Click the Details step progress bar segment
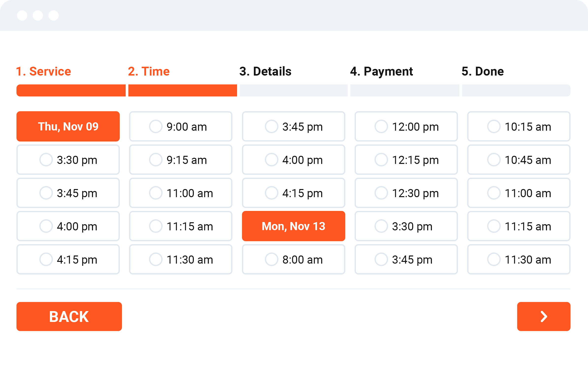The width and height of the screenshot is (588, 365). tap(293, 90)
